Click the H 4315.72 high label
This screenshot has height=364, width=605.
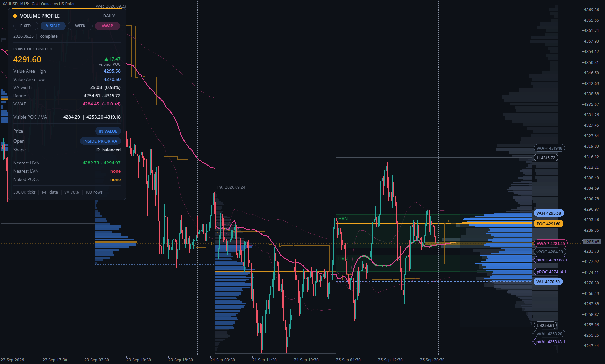545,158
